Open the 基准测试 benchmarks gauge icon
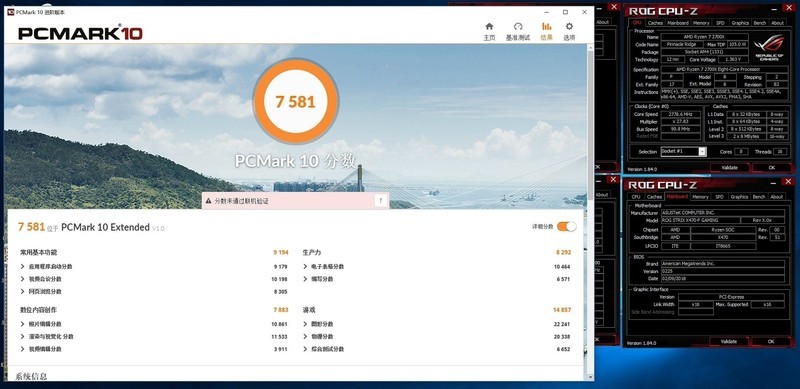This screenshot has height=389, width=800. pos(518,27)
